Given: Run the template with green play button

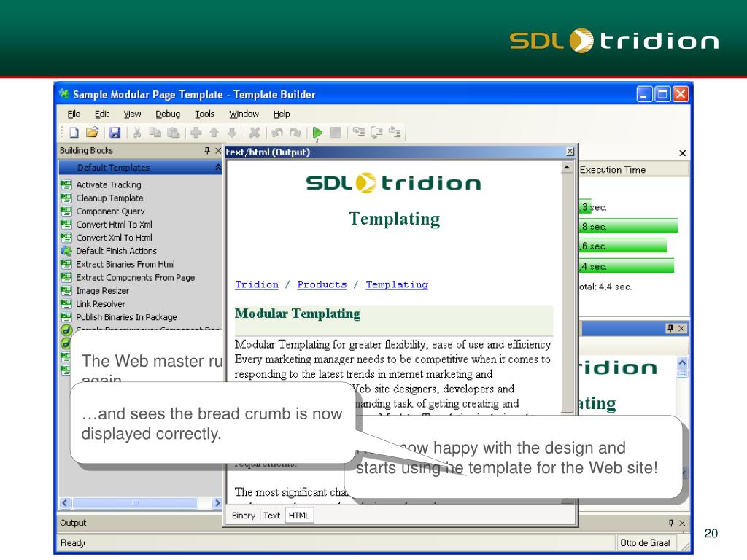Looking at the screenshot, I should tap(318, 133).
